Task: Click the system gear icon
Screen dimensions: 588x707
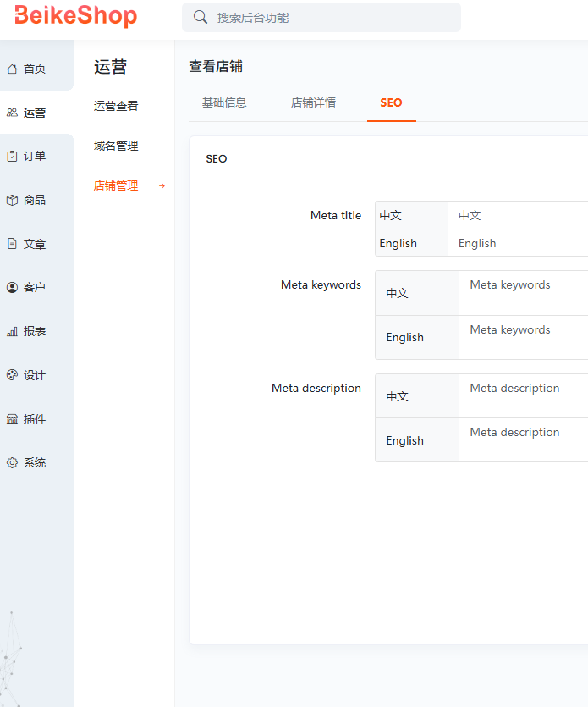Action: click(x=12, y=463)
